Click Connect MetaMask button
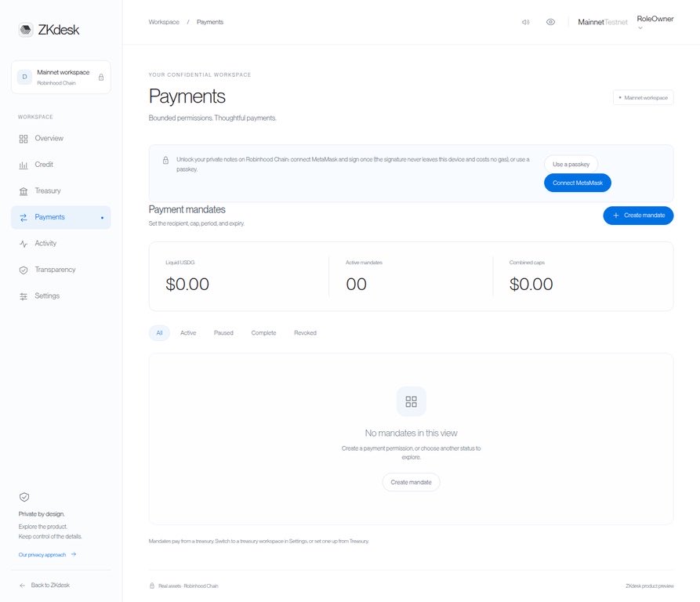The image size is (700, 602). click(x=578, y=183)
